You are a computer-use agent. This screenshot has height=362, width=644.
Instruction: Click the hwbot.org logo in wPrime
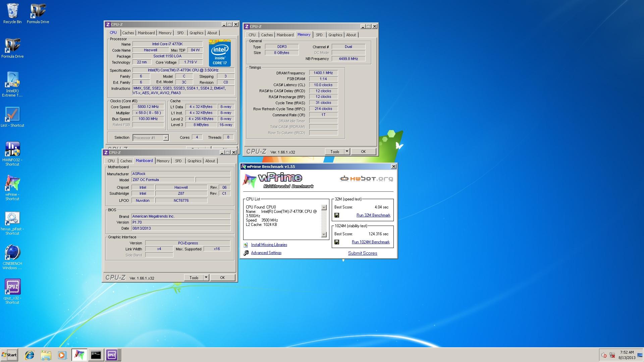[x=366, y=179]
